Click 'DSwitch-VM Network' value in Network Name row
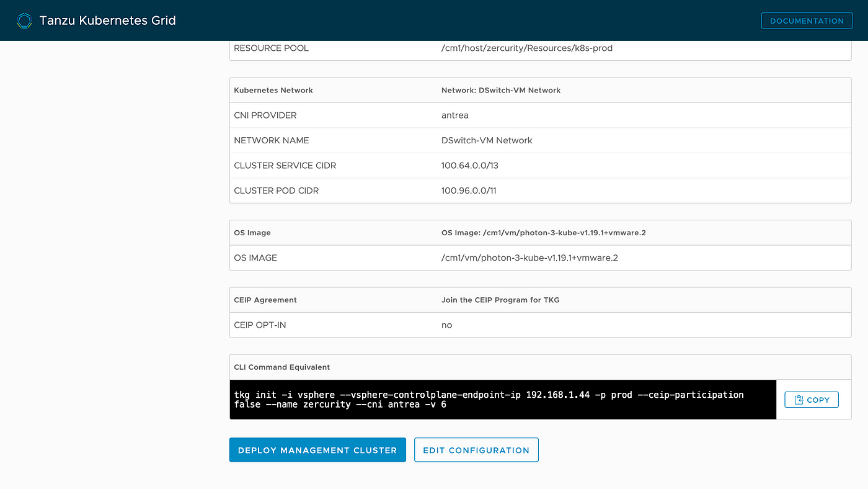Image resolution: width=868 pixels, height=489 pixels. pos(487,140)
